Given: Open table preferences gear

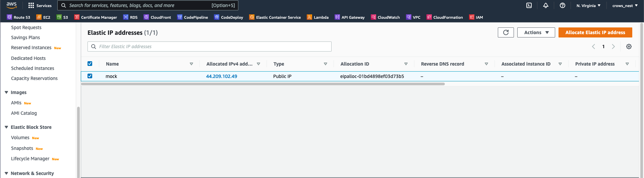Looking at the screenshot, I should click(629, 47).
